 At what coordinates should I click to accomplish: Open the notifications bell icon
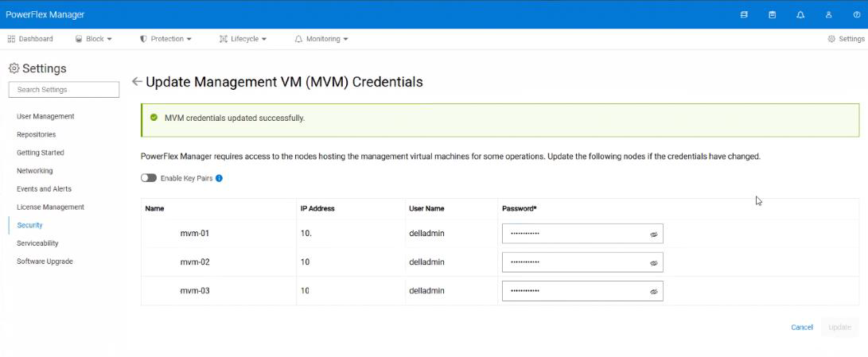point(800,15)
